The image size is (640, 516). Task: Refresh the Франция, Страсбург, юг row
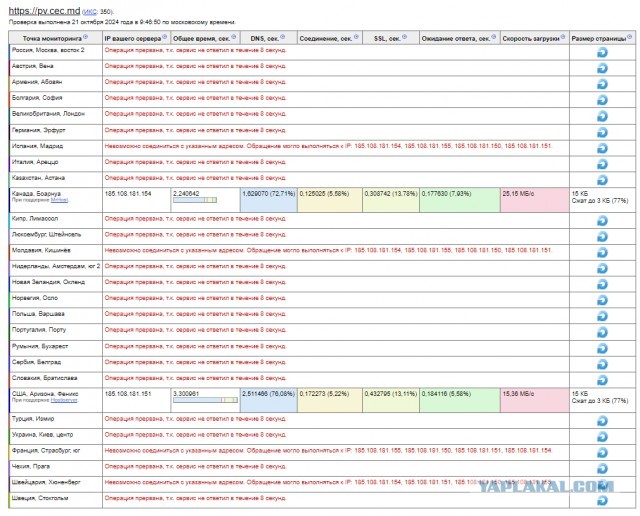coord(602,453)
